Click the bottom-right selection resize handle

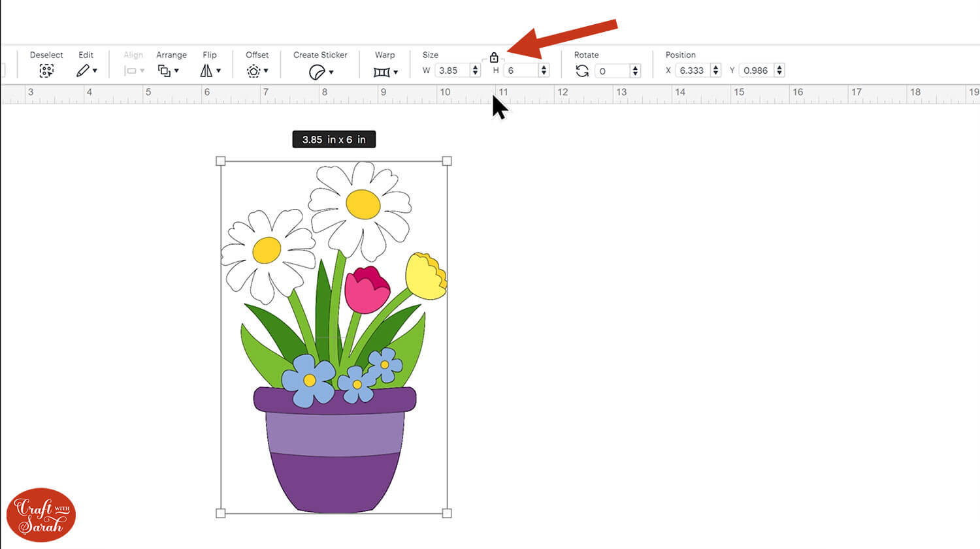pyautogui.click(x=447, y=513)
